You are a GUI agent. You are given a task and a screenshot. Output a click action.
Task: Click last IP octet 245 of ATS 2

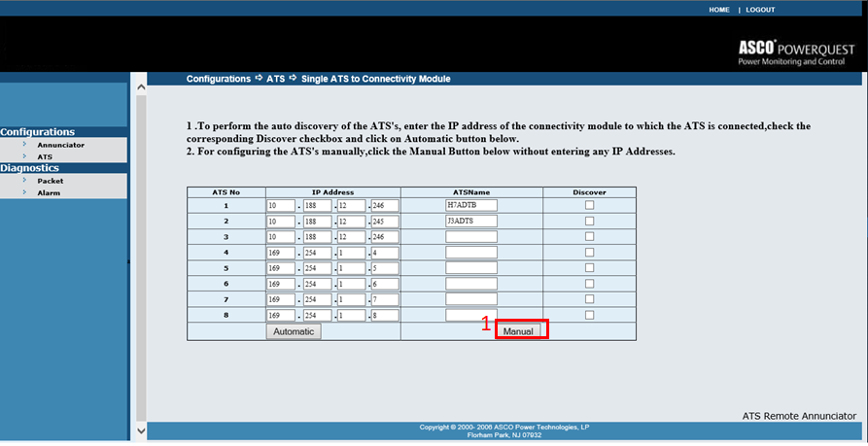(x=385, y=222)
